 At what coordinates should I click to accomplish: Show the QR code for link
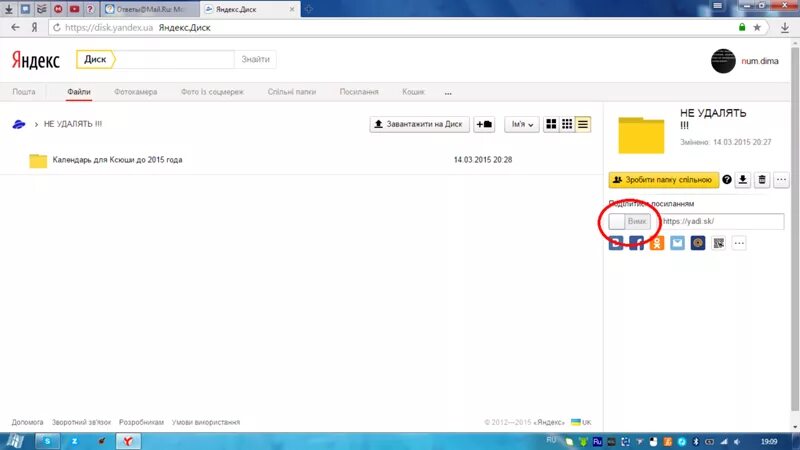point(718,243)
